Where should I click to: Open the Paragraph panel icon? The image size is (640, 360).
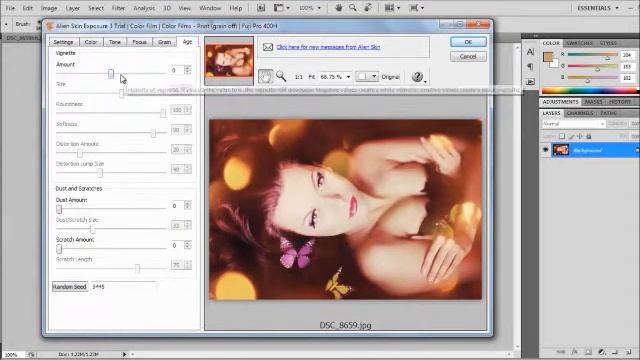530,67
